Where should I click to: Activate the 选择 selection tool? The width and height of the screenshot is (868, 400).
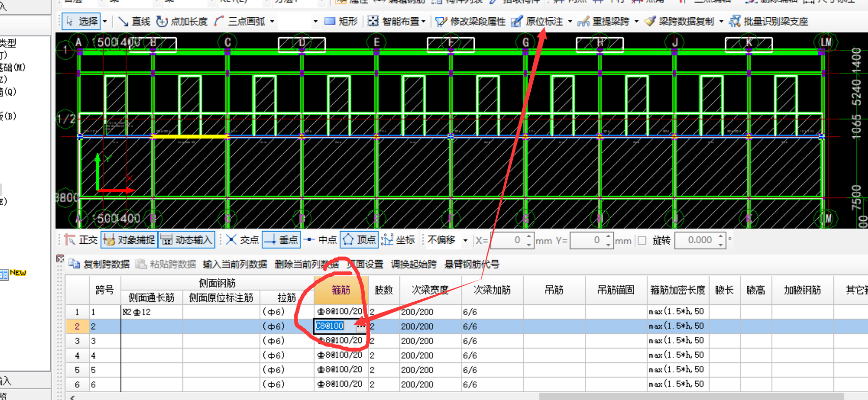pyautogui.click(x=82, y=21)
